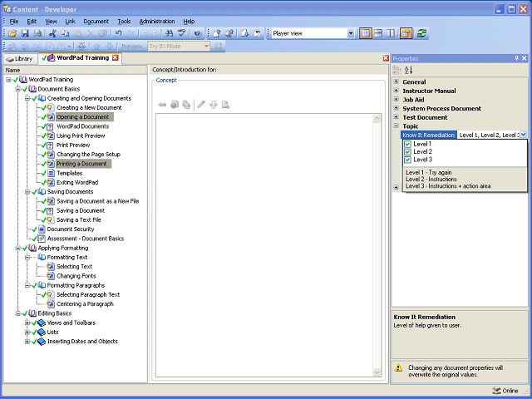Expand the Instructor Manual category
The image size is (532, 399).
pyautogui.click(x=396, y=91)
